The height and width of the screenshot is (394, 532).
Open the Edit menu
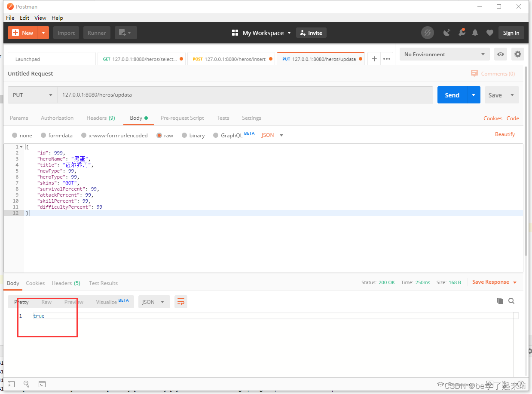24,18
